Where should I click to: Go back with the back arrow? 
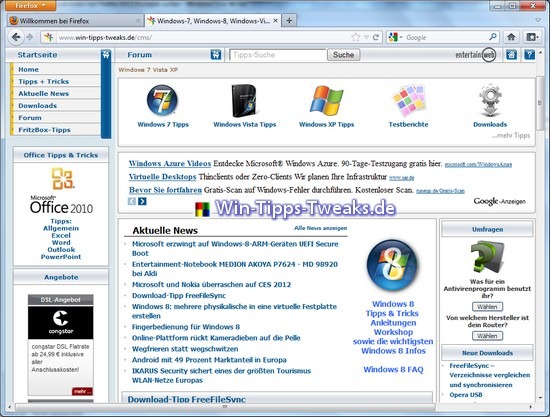click(x=16, y=37)
